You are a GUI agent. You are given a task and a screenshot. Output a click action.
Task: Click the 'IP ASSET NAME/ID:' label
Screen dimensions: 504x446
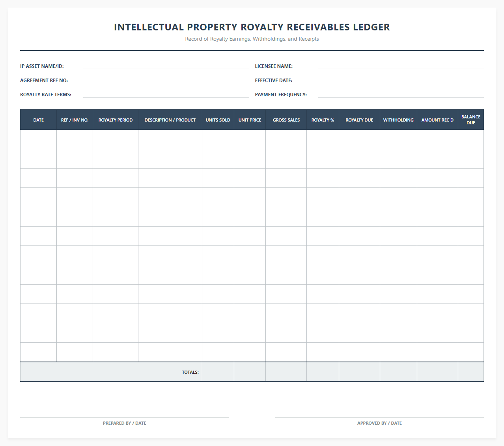point(42,66)
